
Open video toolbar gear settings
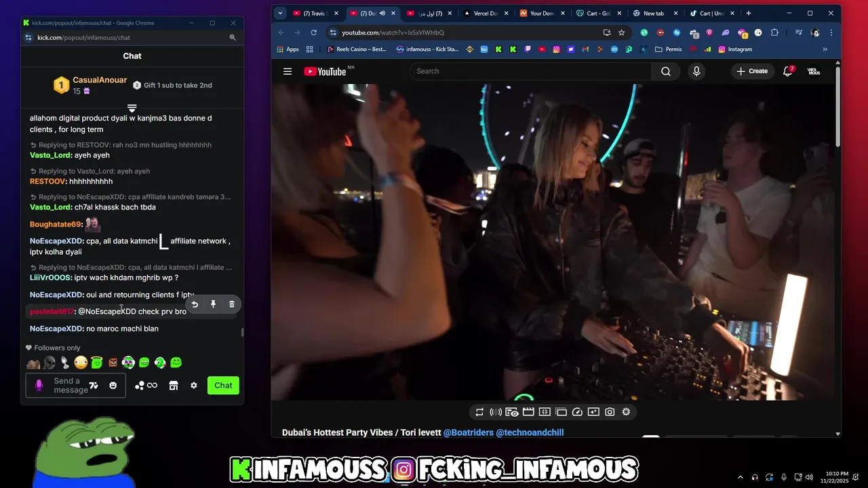pyautogui.click(x=626, y=412)
